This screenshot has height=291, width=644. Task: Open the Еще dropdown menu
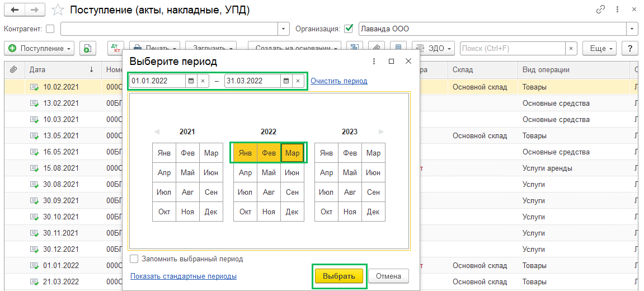(599, 49)
